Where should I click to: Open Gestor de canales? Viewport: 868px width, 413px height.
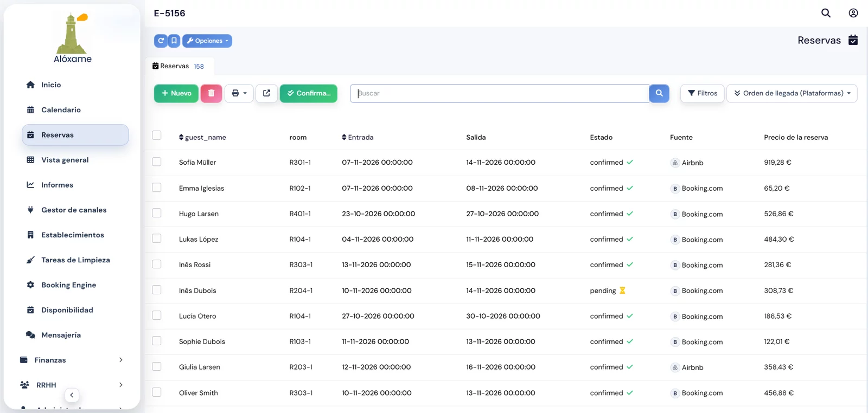coord(74,210)
